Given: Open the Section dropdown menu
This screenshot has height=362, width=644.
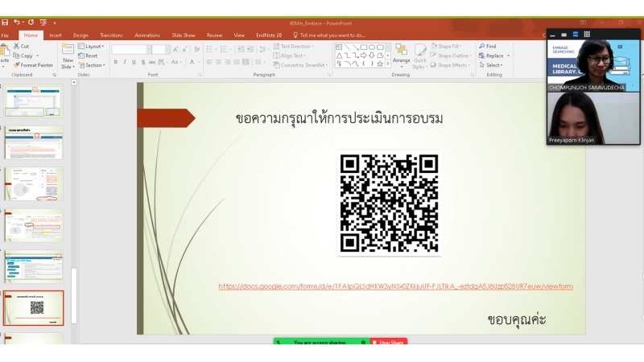Looking at the screenshot, I should [92, 65].
